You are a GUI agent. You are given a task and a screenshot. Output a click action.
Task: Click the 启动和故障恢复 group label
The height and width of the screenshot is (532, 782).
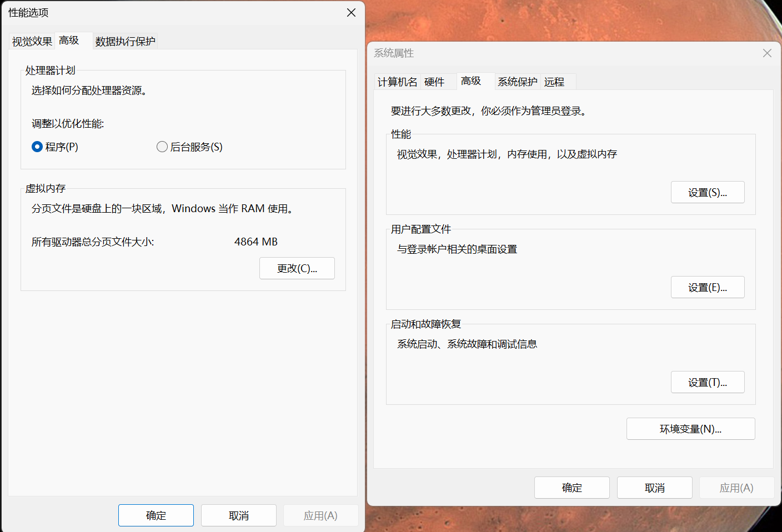426,324
